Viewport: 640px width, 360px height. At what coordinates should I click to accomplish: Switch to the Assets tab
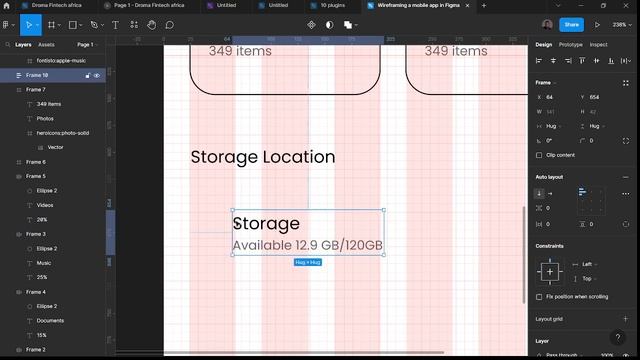46,44
